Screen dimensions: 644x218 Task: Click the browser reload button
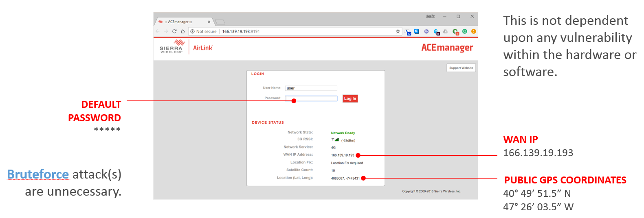[174, 31]
